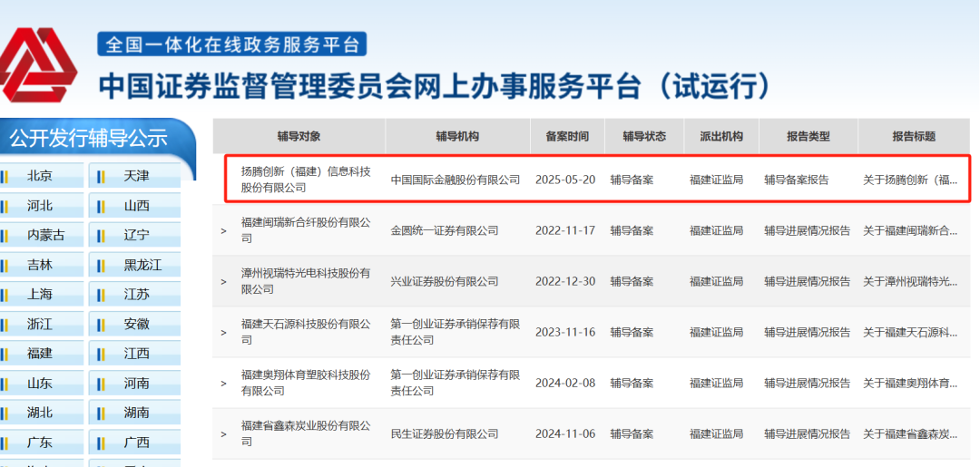Select 江西 region
The height and width of the screenshot is (467, 980).
click(134, 354)
